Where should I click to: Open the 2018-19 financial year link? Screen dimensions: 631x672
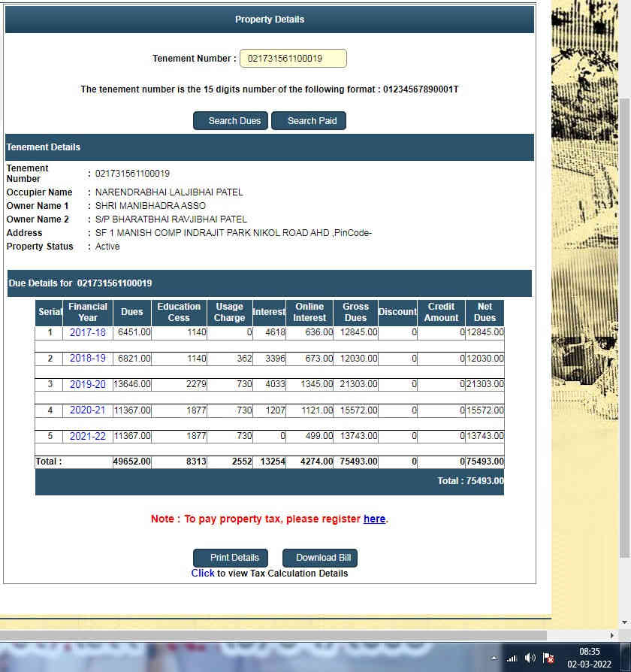tap(88, 359)
